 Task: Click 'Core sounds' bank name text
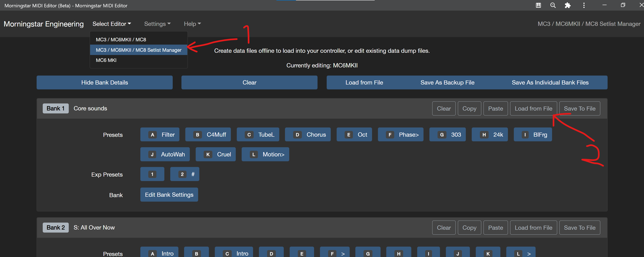(90, 108)
